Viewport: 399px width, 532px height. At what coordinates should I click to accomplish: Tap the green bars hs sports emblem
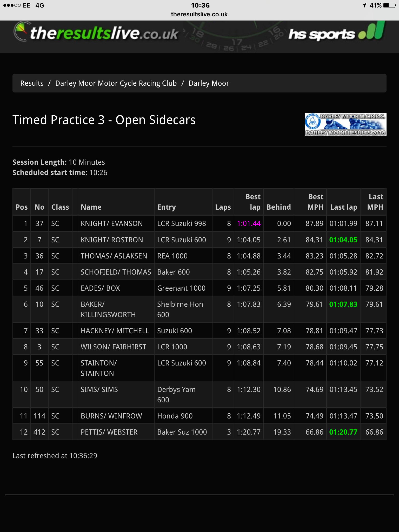coord(372,31)
